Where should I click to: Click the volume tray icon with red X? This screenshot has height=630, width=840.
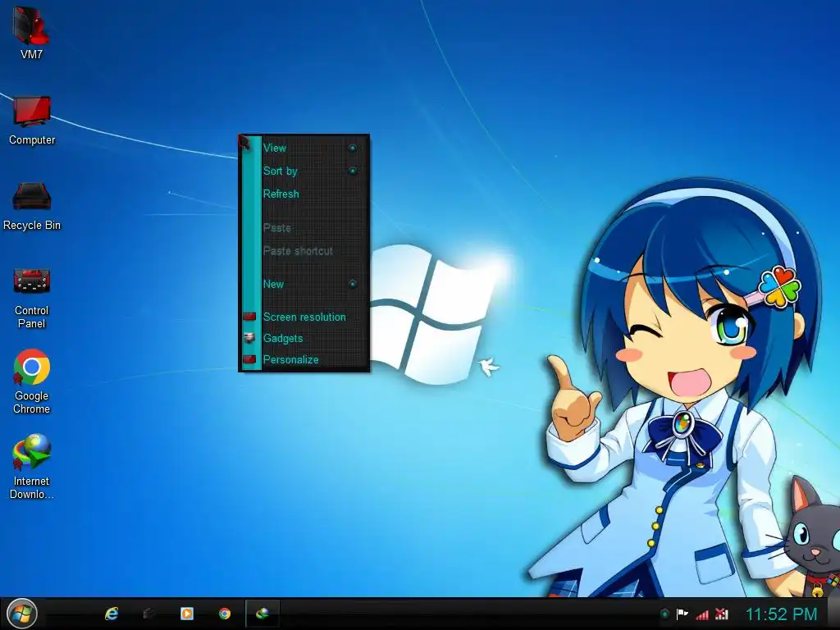[722, 614]
